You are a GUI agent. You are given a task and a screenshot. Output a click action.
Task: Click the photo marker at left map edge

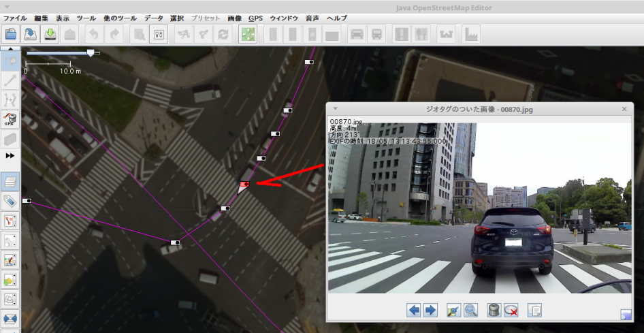(27, 201)
